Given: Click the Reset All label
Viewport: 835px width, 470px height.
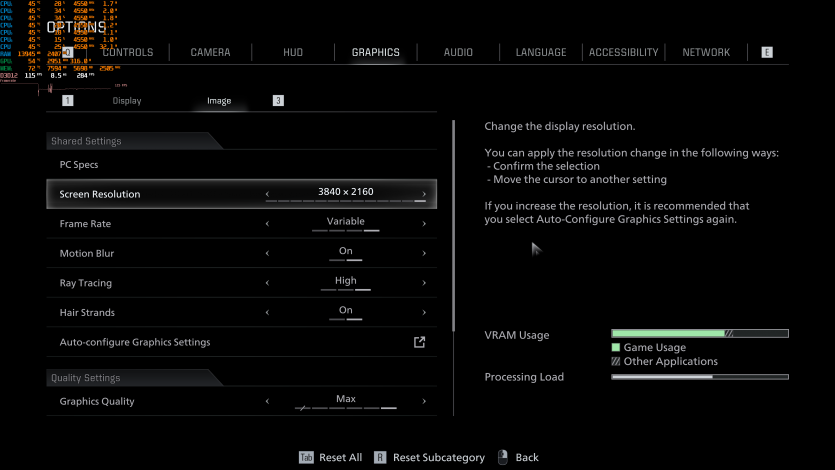Looking at the screenshot, I should 340,457.
